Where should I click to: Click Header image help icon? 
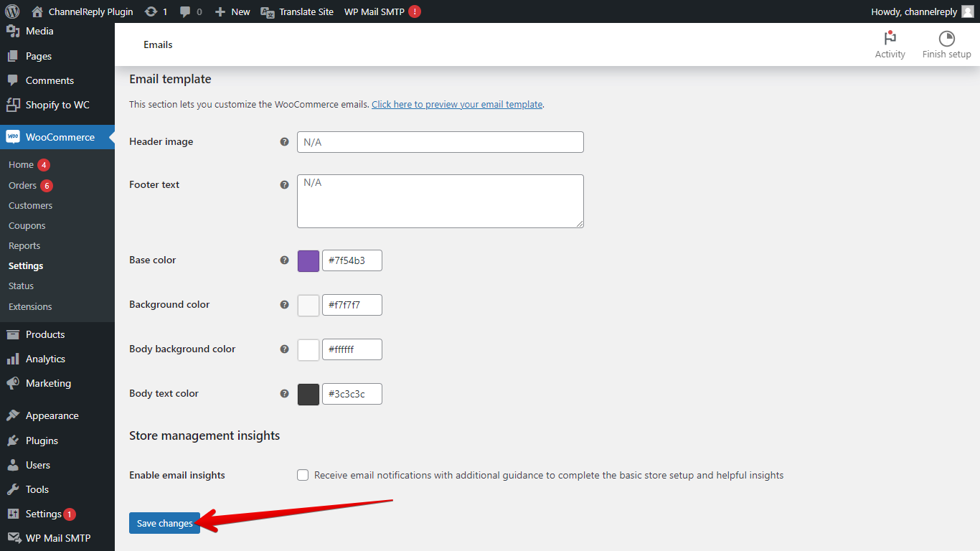(284, 142)
